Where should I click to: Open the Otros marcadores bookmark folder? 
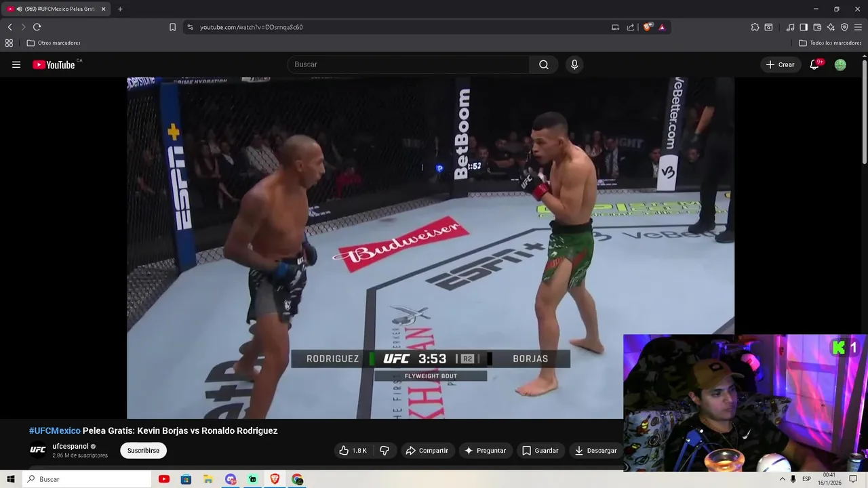coord(54,43)
